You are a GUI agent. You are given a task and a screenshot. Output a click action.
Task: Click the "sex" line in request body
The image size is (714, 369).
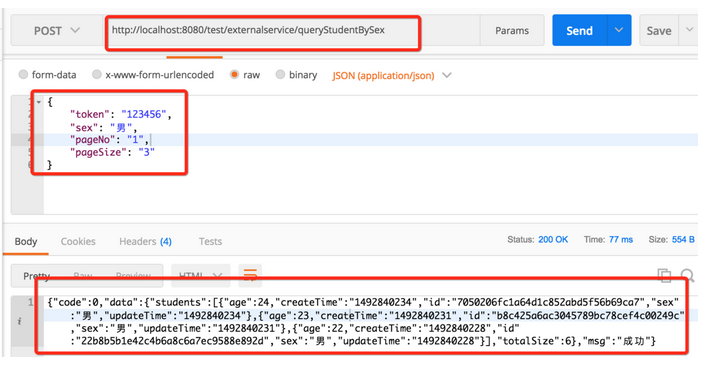103,127
